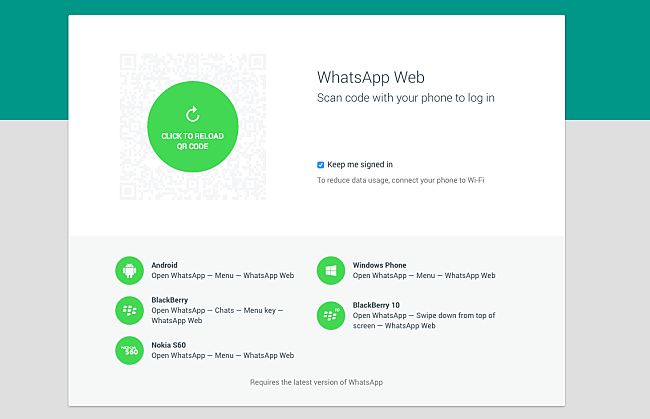The image size is (650, 419).
Task: Click the BlackBerry 10 logo icon
Action: (331, 315)
